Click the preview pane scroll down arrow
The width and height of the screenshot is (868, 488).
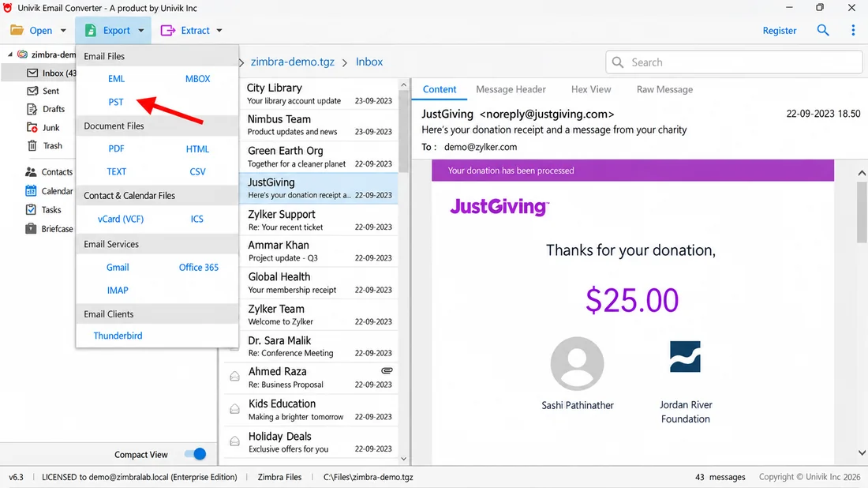point(862,452)
